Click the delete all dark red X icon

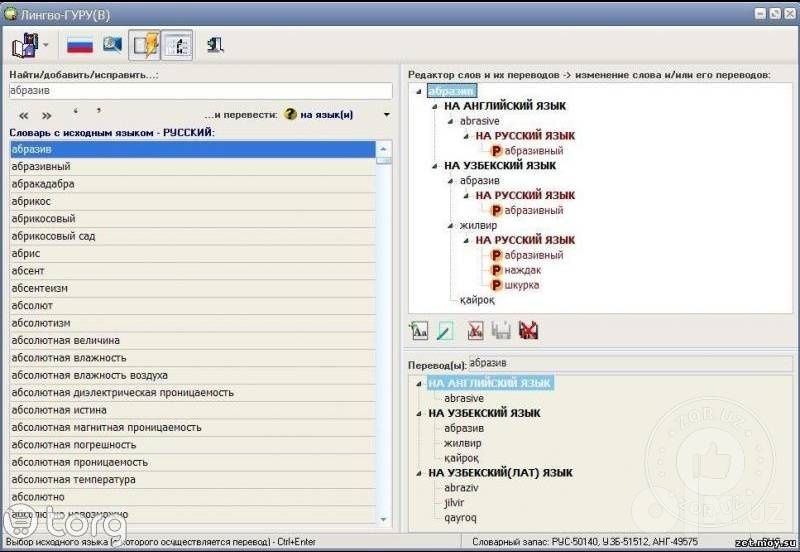pos(528,331)
